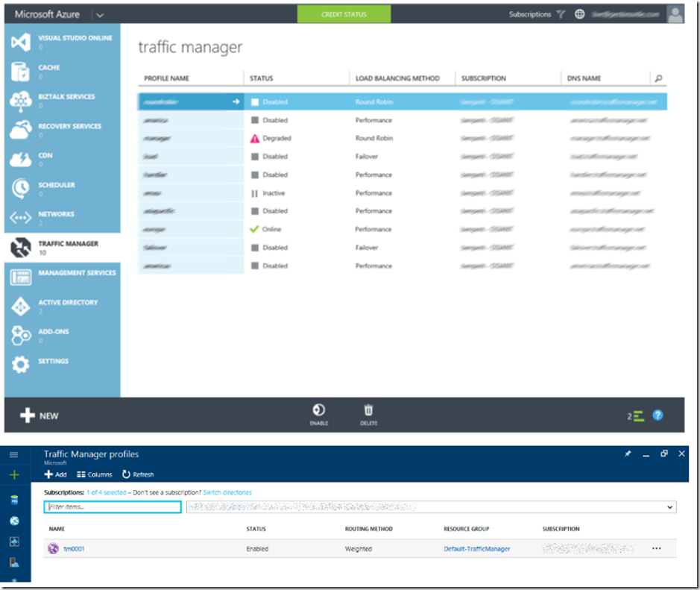Image resolution: width=700 pixels, height=590 pixels.
Task: Click the NEW button in bottom bar
Action: point(40,415)
